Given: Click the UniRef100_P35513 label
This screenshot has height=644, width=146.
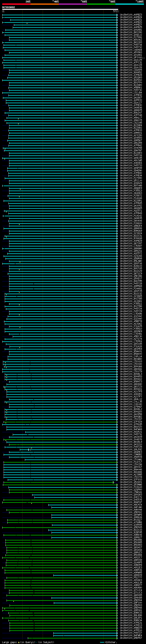Looking at the screenshot, I should pos(131,191).
